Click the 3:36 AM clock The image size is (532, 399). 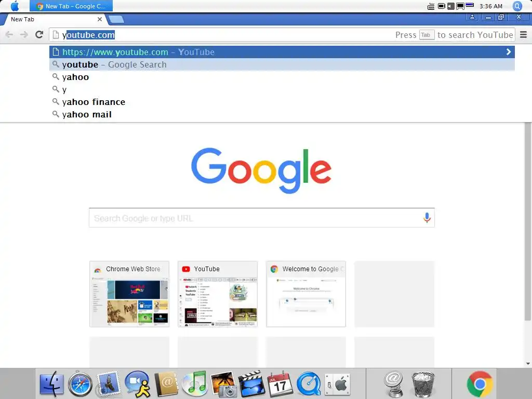pyautogui.click(x=490, y=6)
